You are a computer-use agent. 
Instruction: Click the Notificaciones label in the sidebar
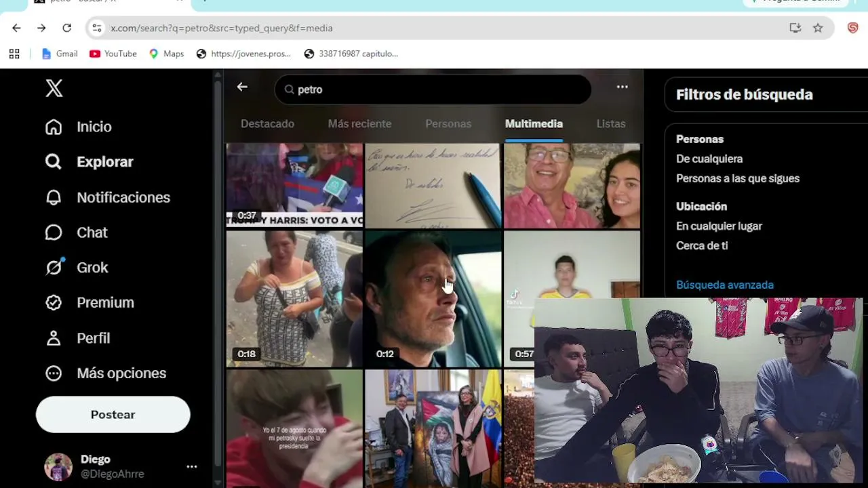pyautogui.click(x=123, y=197)
